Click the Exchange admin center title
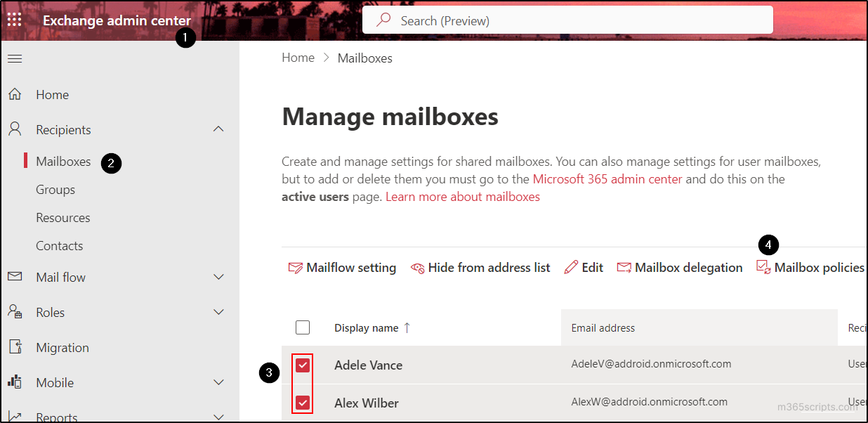This screenshot has width=868, height=423. [117, 20]
